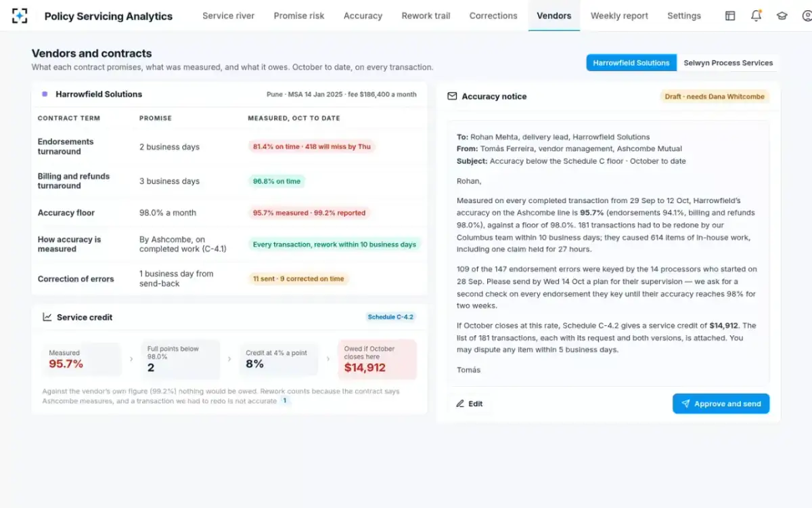Click the envelope icon beside Accuracy notice
This screenshot has height=508, width=812.
coord(452,96)
